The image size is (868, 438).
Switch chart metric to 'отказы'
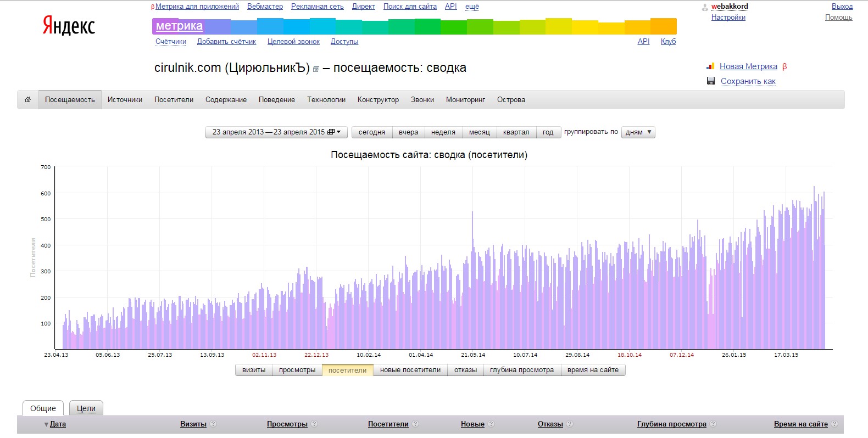(465, 370)
